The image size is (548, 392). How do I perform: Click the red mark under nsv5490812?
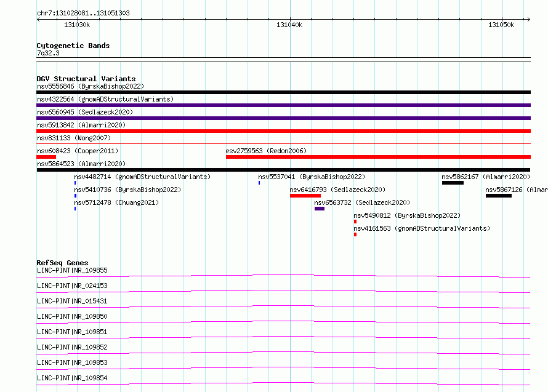(x=355, y=222)
